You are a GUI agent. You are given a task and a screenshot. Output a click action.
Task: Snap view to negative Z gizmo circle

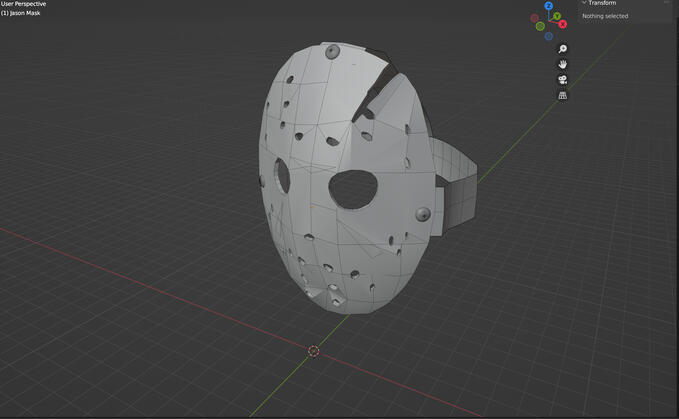(549, 36)
